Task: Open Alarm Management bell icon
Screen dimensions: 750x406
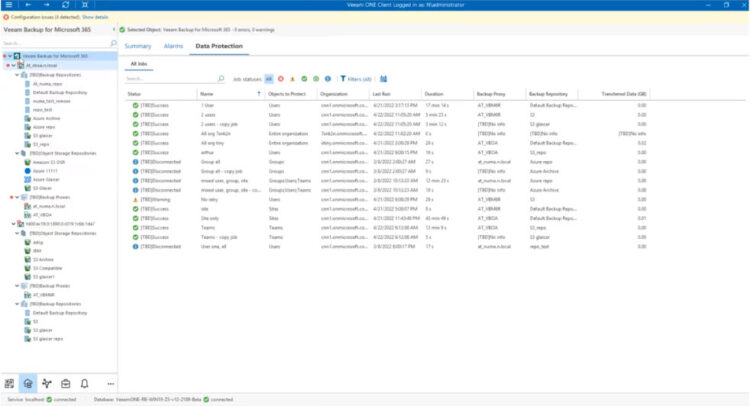Action: click(x=84, y=384)
